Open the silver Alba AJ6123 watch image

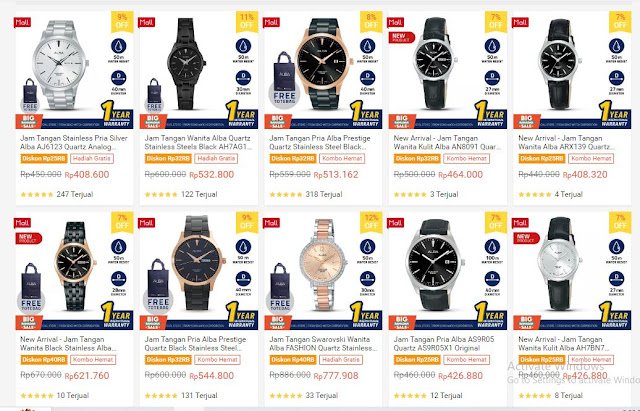coord(61,64)
